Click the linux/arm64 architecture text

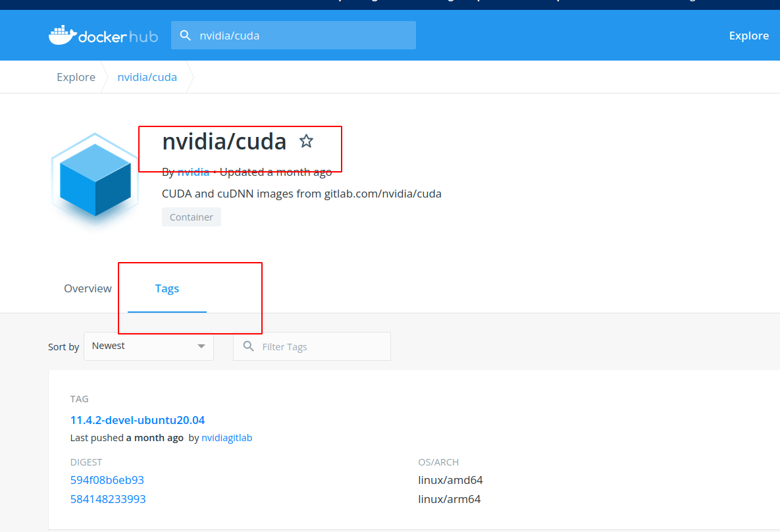point(449,499)
